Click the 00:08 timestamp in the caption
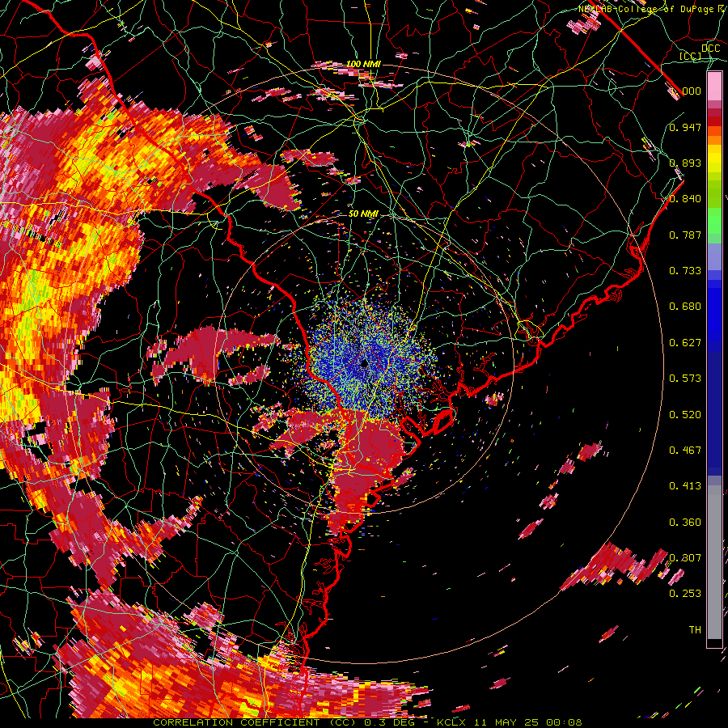Image resolution: width=728 pixels, height=728 pixels. click(x=563, y=722)
